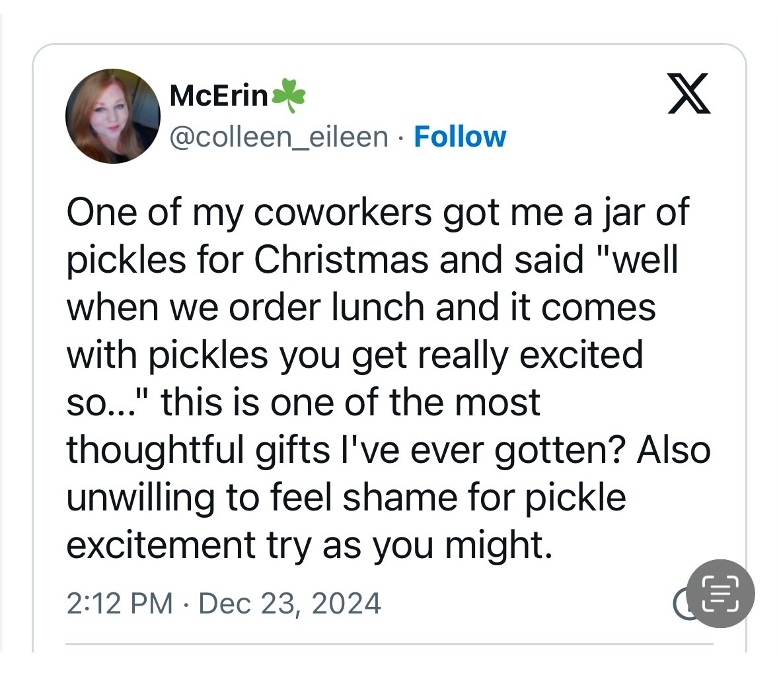Tap the live text scan button

coord(720,593)
